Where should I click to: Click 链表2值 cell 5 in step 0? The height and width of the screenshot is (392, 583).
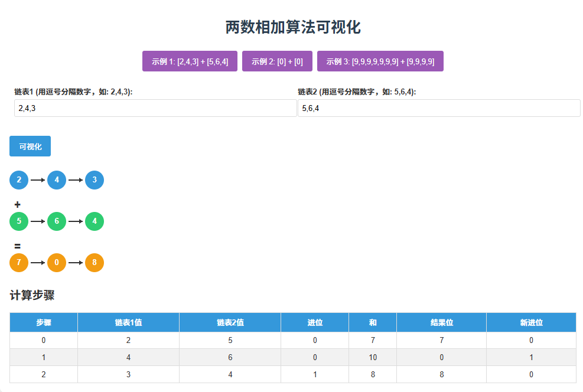point(230,340)
